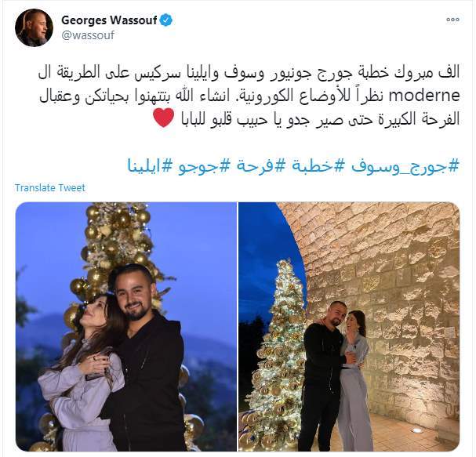Open the @wassouf handle link
The height and width of the screenshot is (457, 476).
tap(88, 35)
